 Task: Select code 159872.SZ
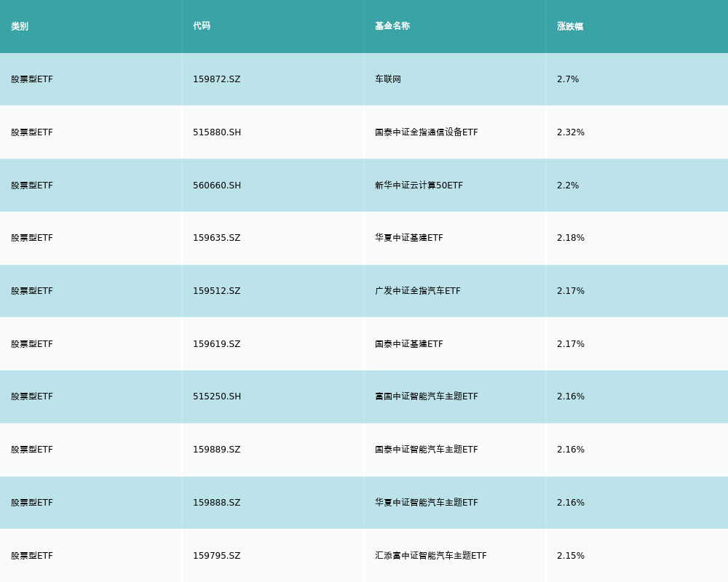click(x=217, y=79)
